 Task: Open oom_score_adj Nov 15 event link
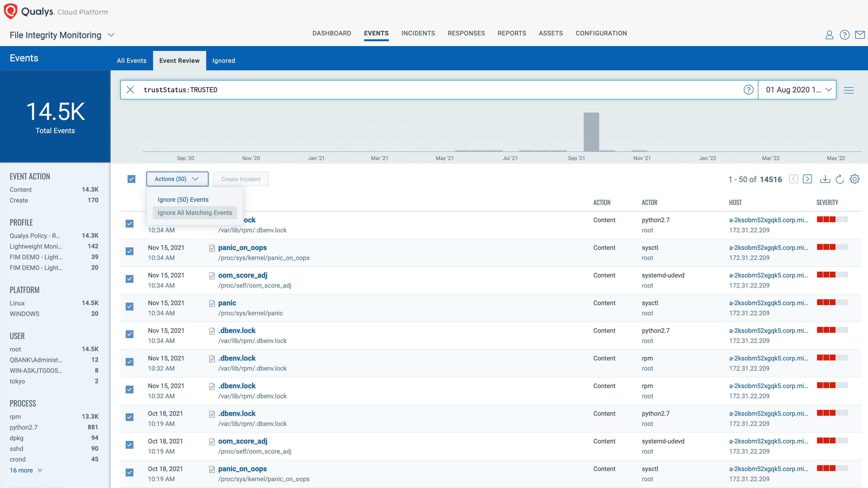point(243,275)
